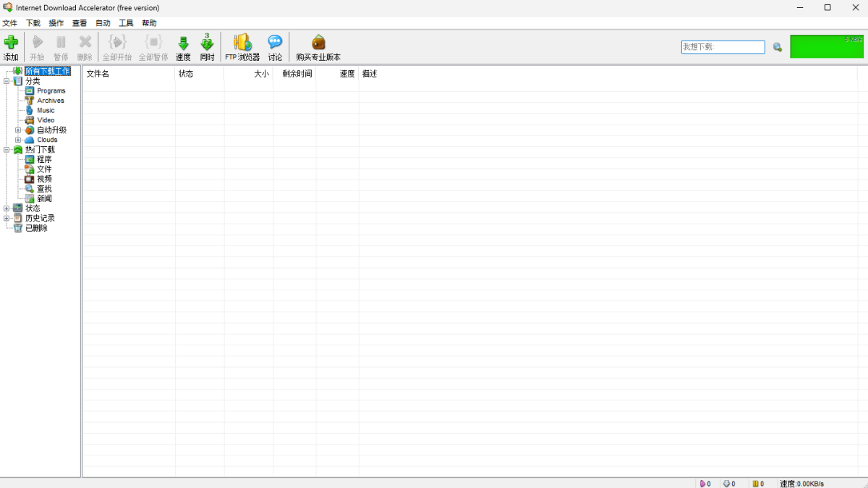Viewport: 868px width, 488px height.
Task: Expand the 自动升级 tree node
Action: click(18, 130)
